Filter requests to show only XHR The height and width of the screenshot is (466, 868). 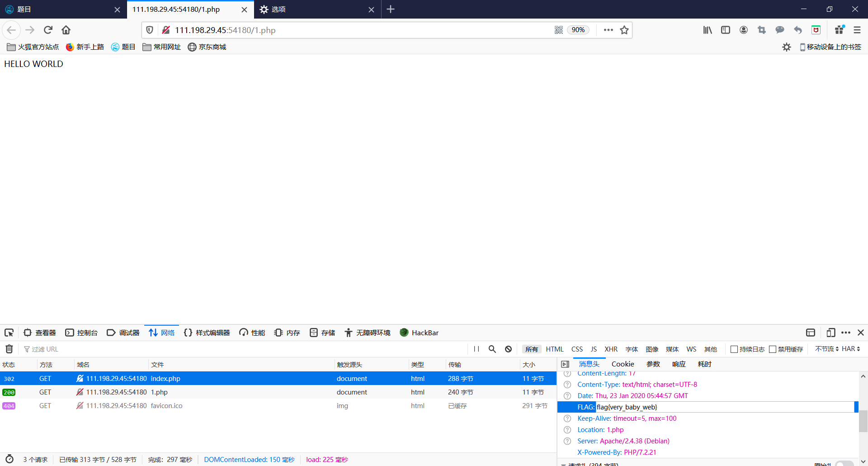pyautogui.click(x=611, y=349)
